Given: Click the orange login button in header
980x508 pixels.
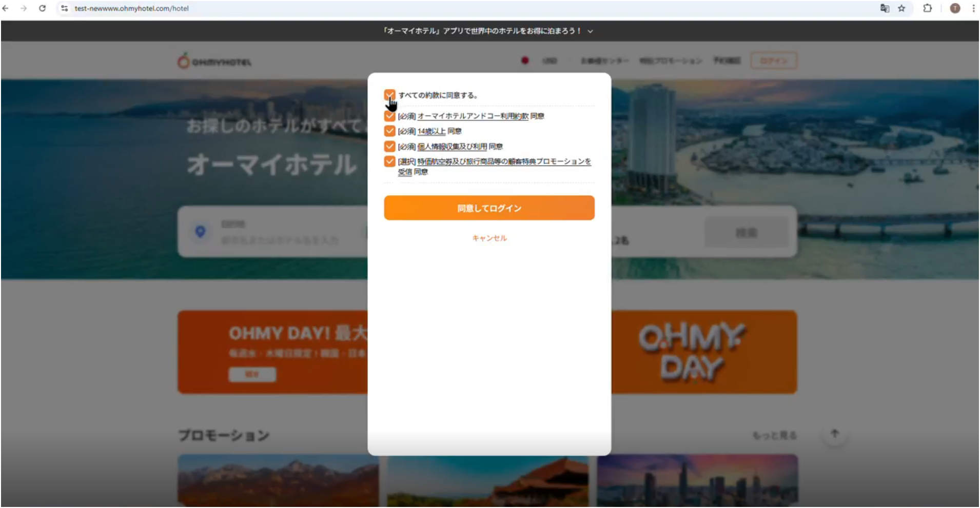Looking at the screenshot, I should [x=774, y=60].
